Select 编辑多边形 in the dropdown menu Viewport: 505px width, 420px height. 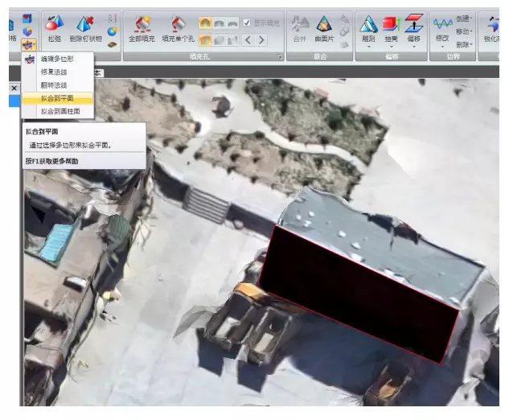(x=59, y=60)
